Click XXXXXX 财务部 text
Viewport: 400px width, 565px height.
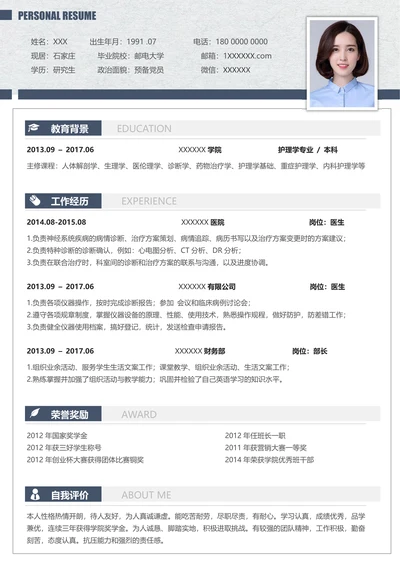200,351
